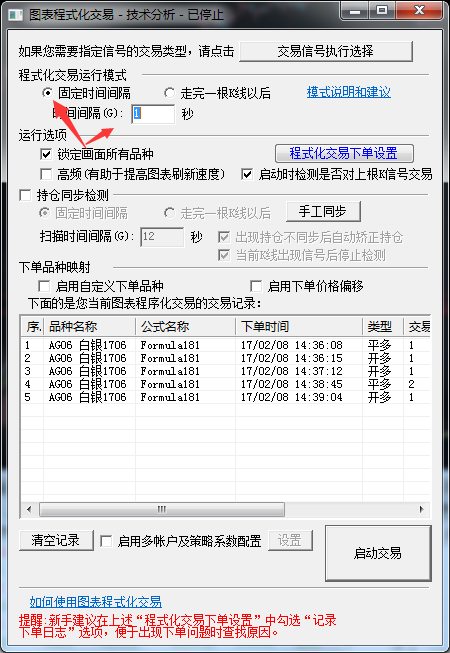Sort by the 下单时间 column header
Viewport: 450px width, 653px height.
(299, 327)
